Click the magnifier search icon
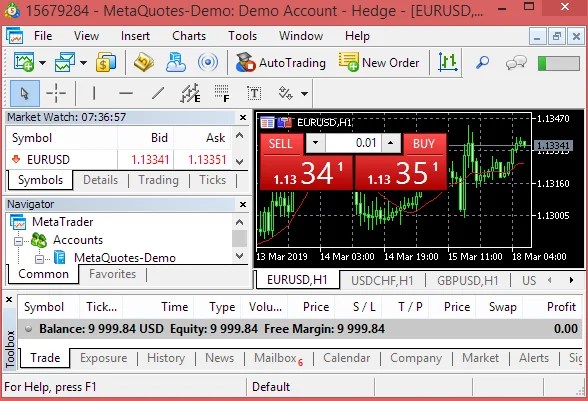This screenshot has height=401, width=588. pyautogui.click(x=482, y=62)
